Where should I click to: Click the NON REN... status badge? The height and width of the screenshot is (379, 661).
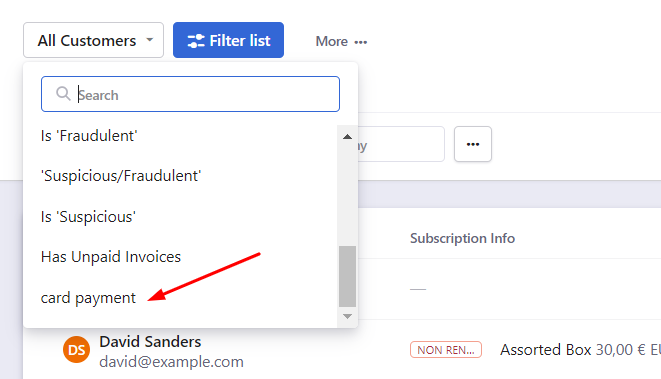[x=446, y=349]
